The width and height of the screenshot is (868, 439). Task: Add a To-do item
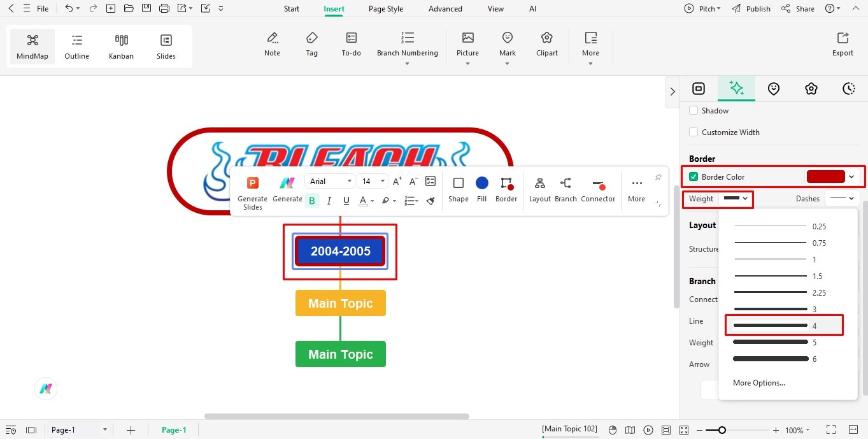tap(352, 45)
